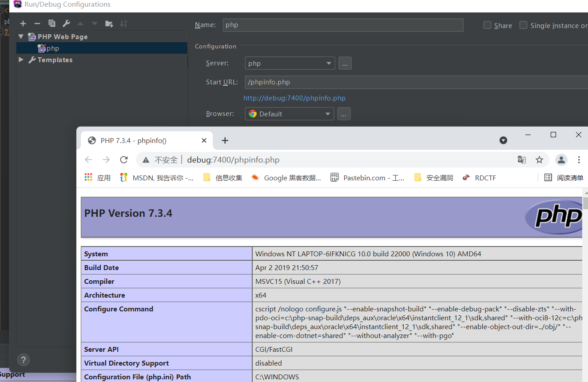Open the server settings ellipsis button

345,64
